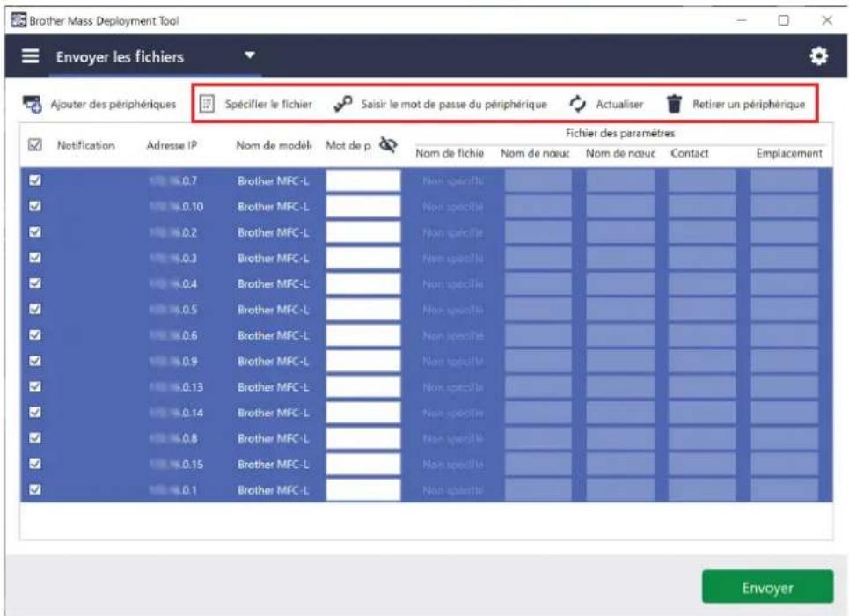Open the hamburger menu
This screenshot has height=616, width=849.
coord(30,55)
